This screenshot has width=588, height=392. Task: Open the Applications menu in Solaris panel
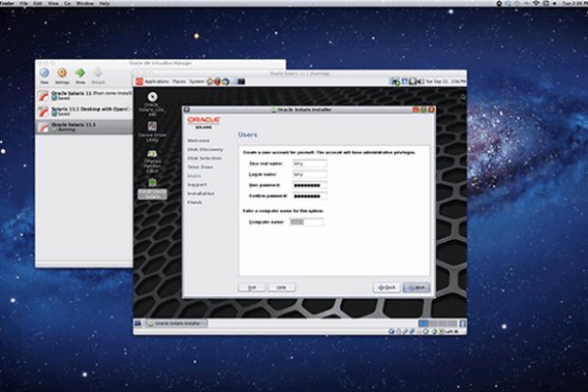(155, 81)
